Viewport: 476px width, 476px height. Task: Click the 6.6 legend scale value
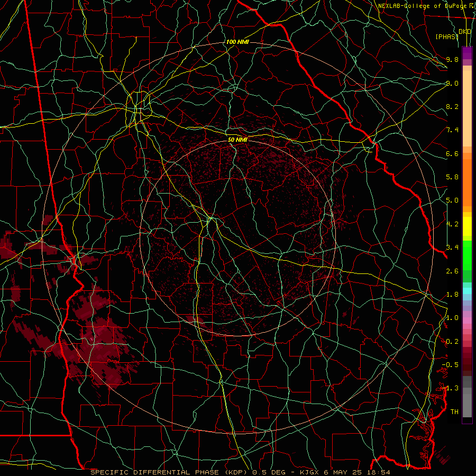coord(452,153)
